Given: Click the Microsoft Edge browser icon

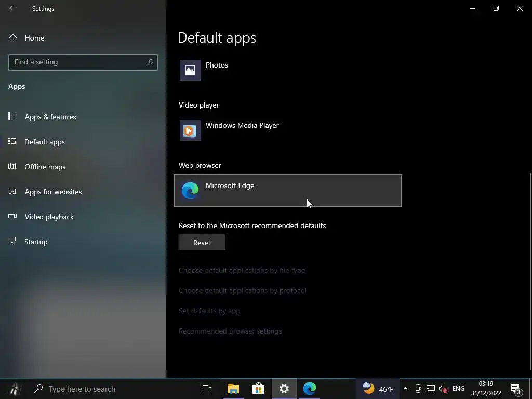Looking at the screenshot, I should pos(190,190).
